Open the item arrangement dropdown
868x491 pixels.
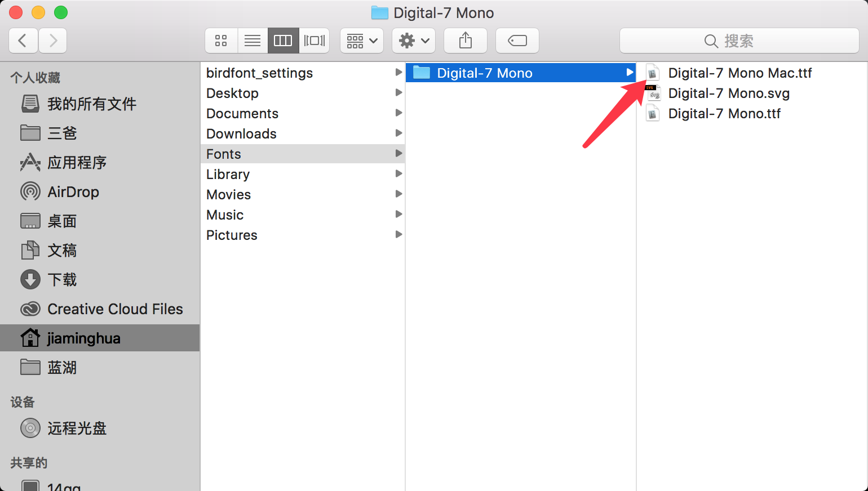362,41
